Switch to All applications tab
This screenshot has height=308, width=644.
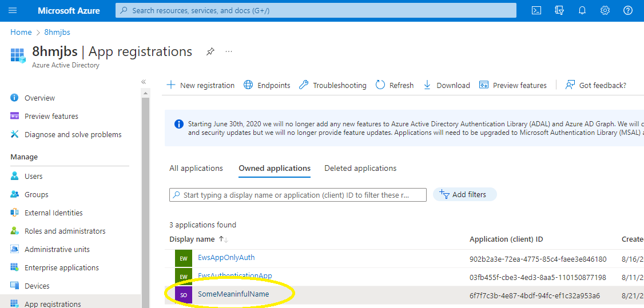[196, 168]
